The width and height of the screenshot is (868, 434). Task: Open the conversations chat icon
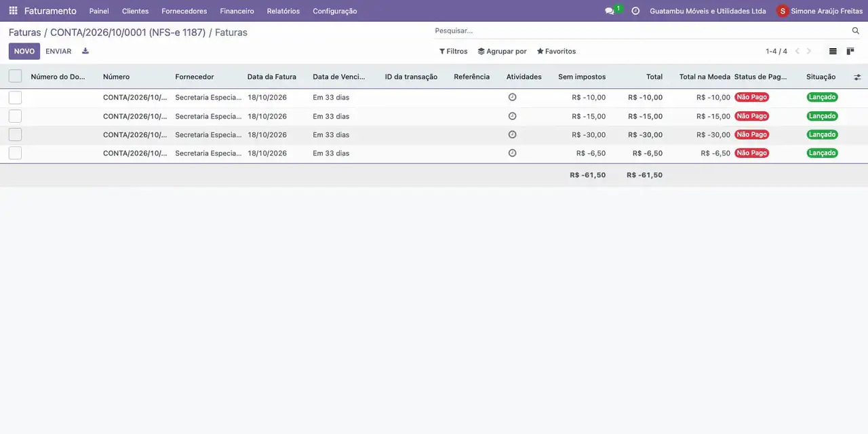click(x=610, y=11)
